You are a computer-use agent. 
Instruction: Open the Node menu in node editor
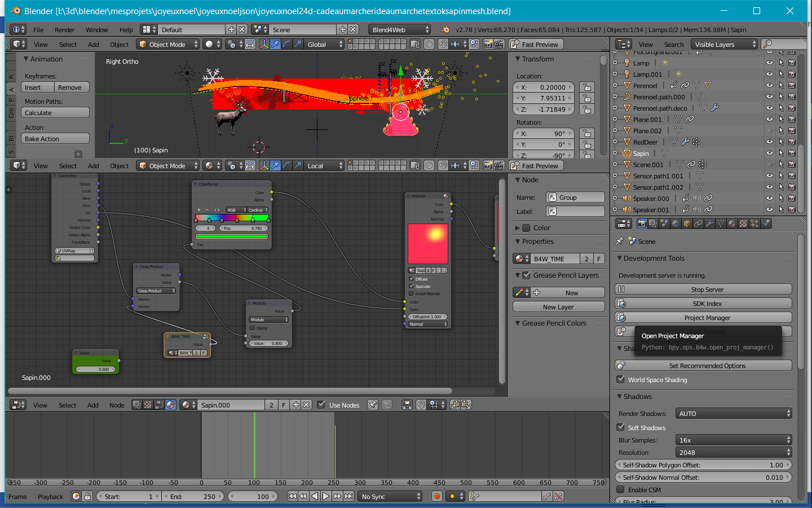(117, 405)
